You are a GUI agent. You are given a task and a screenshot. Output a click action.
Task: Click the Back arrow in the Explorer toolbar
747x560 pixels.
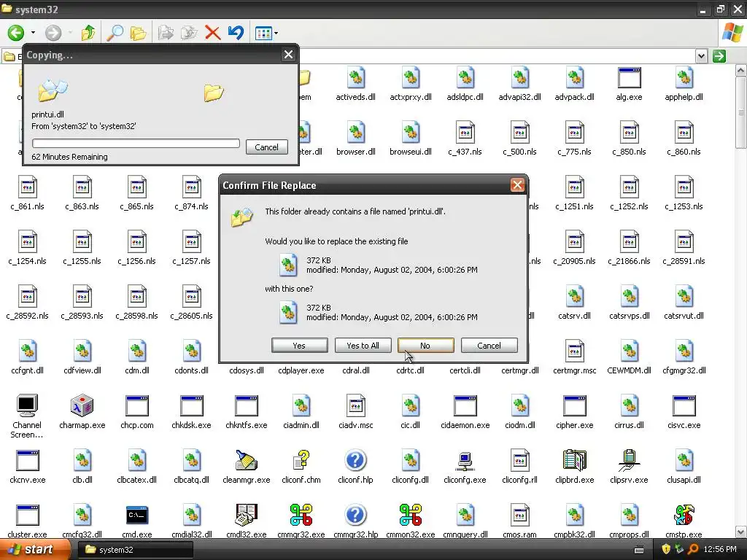[16, 33]
